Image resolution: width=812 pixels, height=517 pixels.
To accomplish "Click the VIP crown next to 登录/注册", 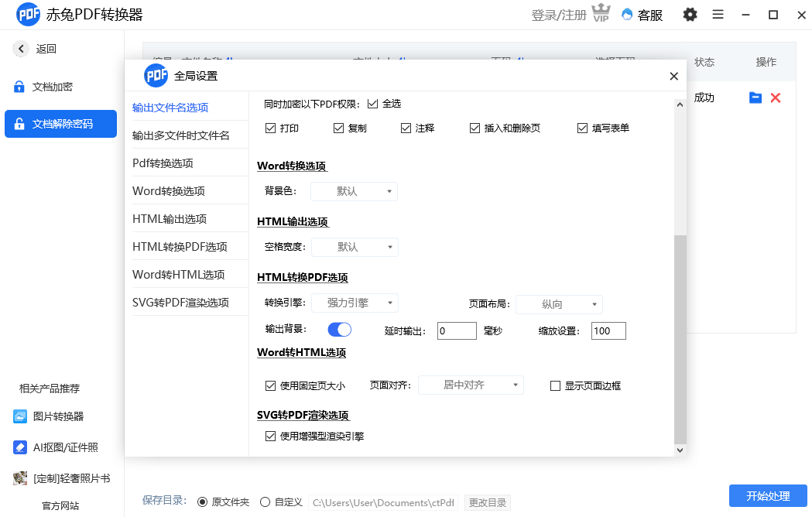I will pos(603,13).
